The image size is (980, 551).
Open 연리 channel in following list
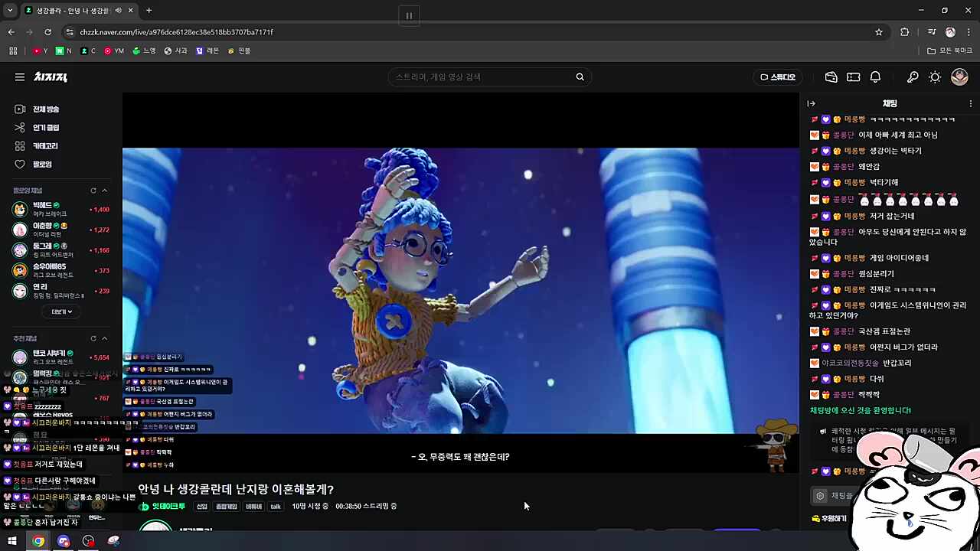(x=61, y=291)
